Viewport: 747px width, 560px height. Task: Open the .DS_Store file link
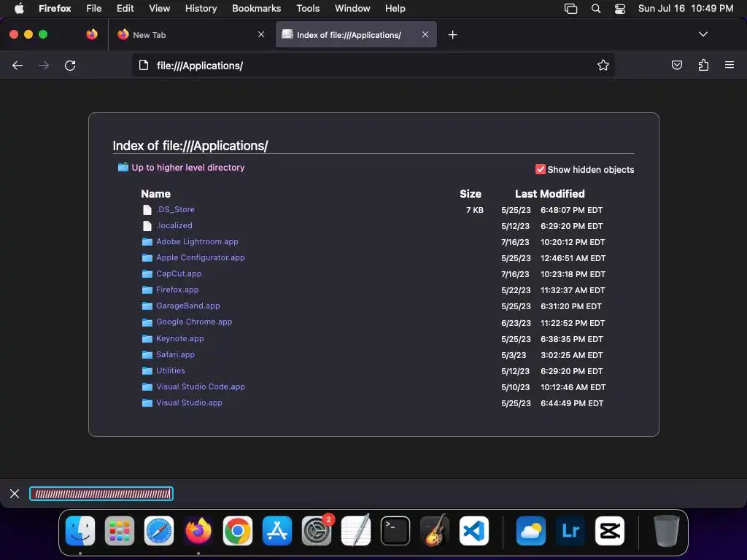[175, 209]
